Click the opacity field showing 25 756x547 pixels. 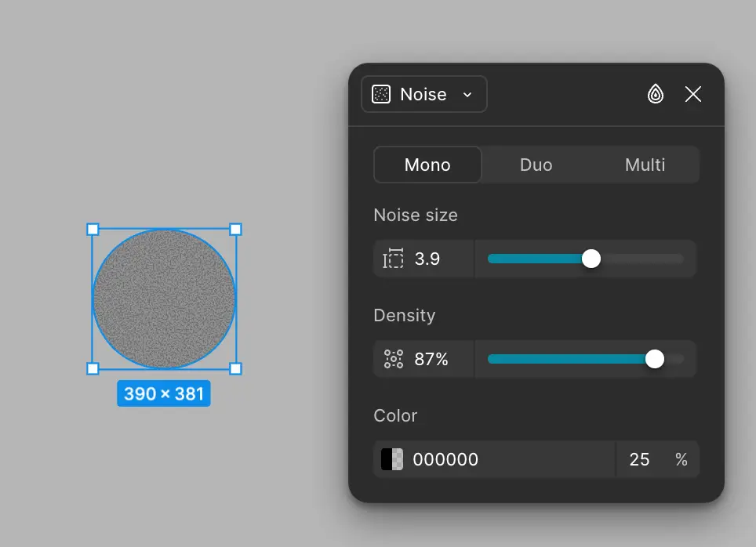click(x=639, y=459)
